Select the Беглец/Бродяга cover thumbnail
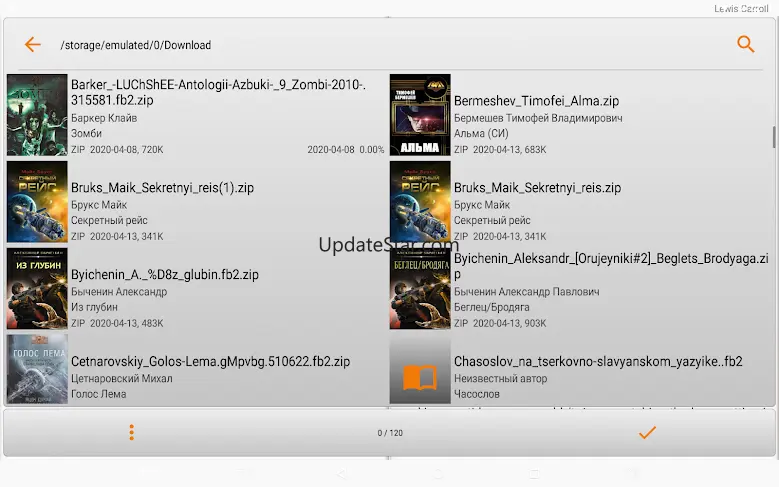This screenshot has width=779, height=487. pyautogui.click(x=420, y=289)
